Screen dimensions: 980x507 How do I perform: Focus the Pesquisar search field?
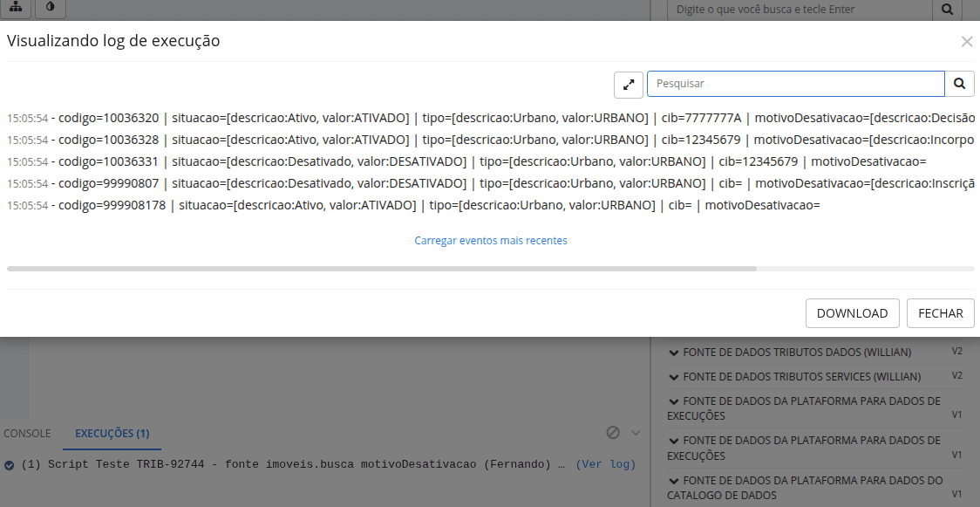click(x=795, y=84)
